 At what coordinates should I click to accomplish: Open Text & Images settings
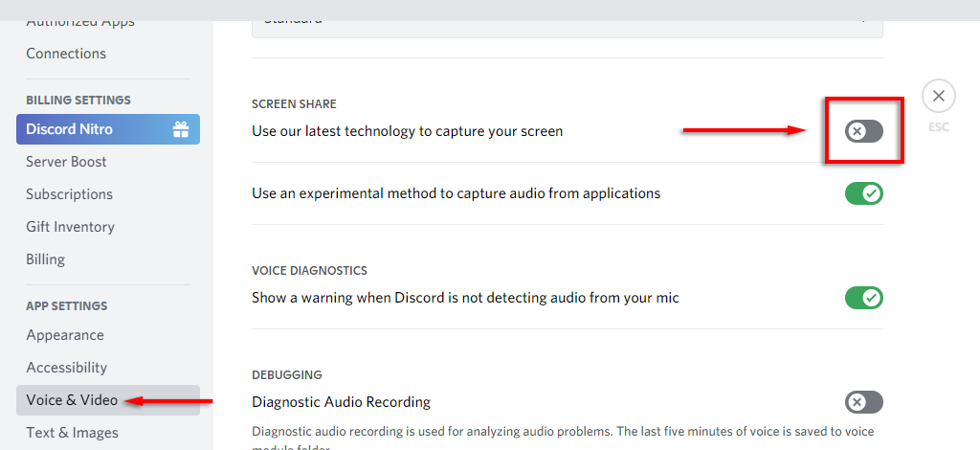[72, 433]
